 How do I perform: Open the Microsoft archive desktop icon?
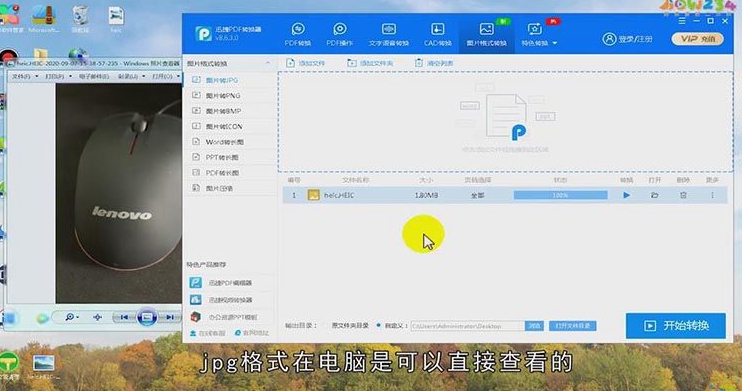(x=44, y=18)
